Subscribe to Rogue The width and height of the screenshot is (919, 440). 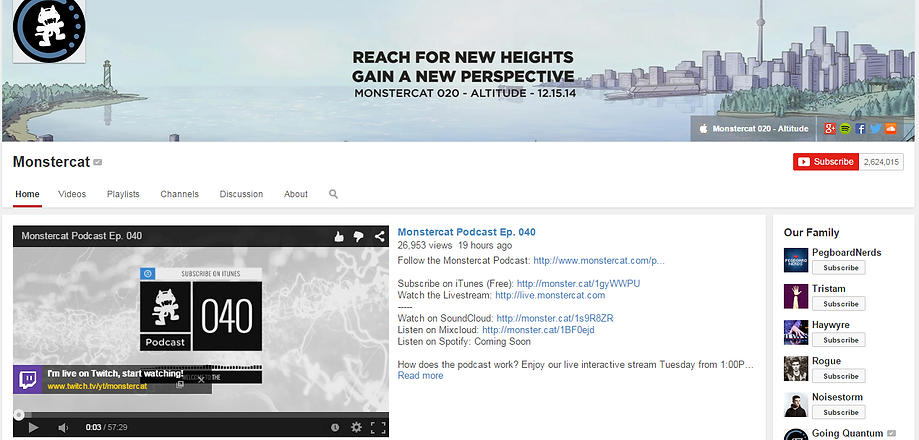pos(839,376)
